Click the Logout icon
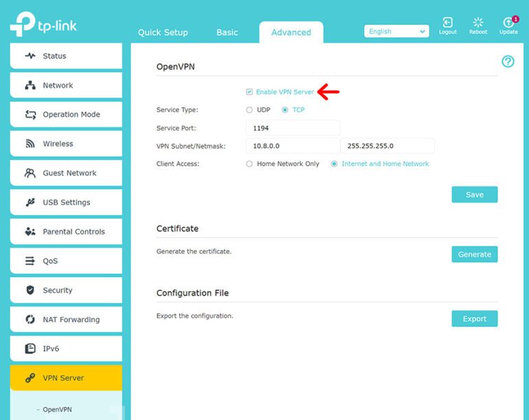Viewport: 529px width, 420px height. click(x=447, y=23)
